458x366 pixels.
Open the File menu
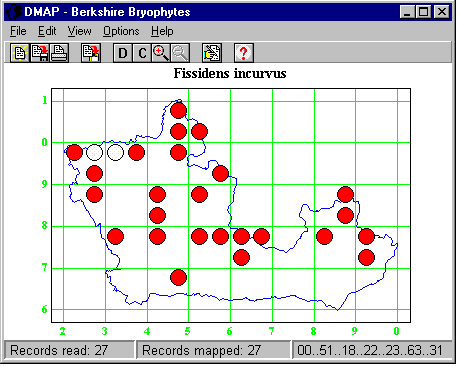pos(18,31)
